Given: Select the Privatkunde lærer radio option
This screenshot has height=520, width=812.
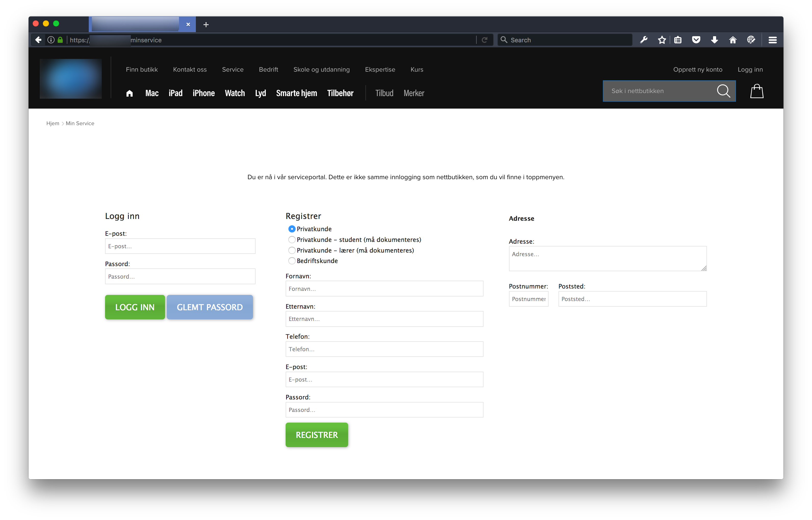Looking at the screenshot, I should tap(292, 250).
